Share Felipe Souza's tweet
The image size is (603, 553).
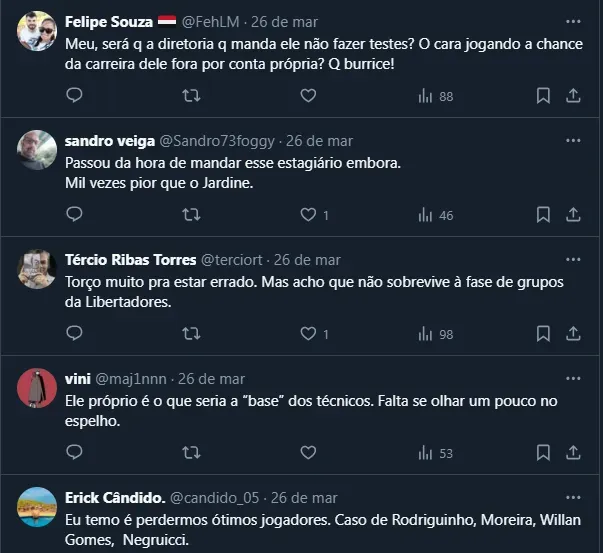(x=573, y=96)
